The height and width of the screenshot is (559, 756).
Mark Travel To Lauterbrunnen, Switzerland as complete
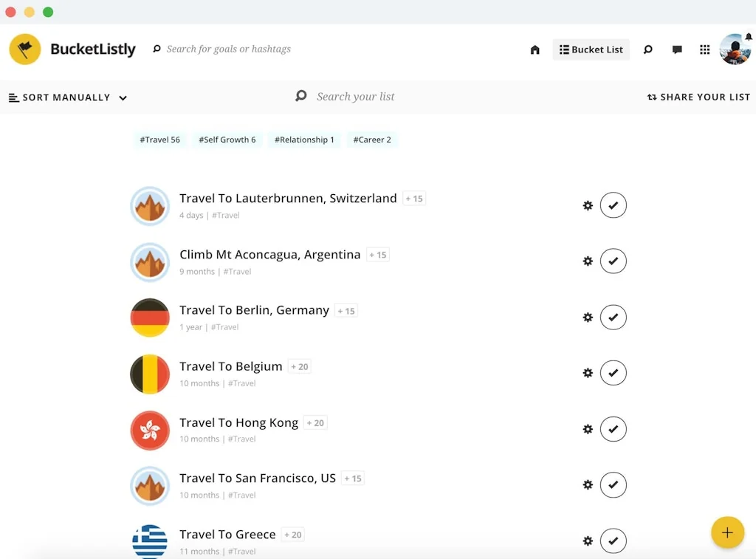(614, 205)
